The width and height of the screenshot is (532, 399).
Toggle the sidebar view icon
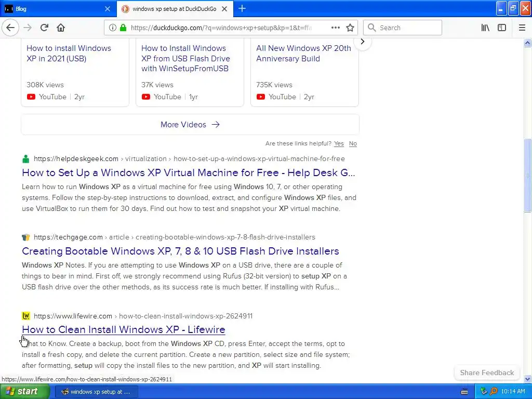(x=502, y=28)
